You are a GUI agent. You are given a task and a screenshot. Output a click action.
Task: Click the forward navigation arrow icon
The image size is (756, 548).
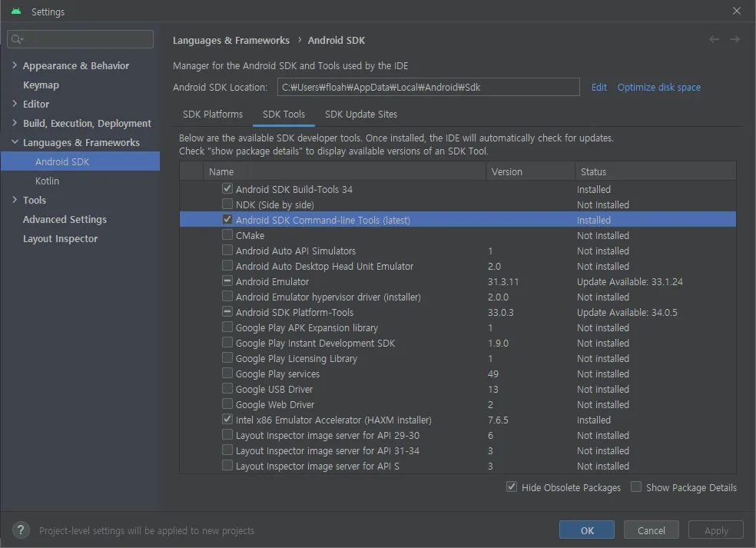[x=735, y=39]
